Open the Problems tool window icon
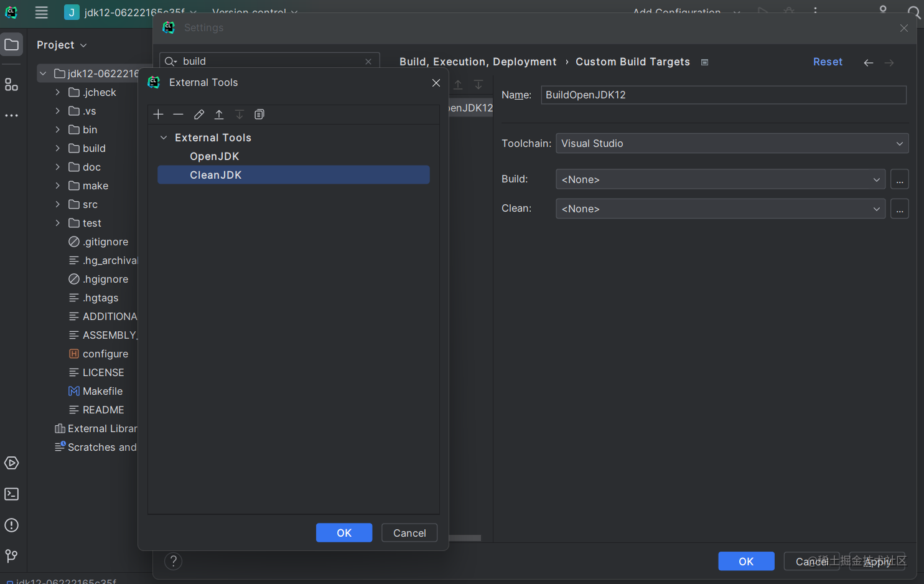Image resolution: width=924 pixels, height=584 pixels. [12, 525]
